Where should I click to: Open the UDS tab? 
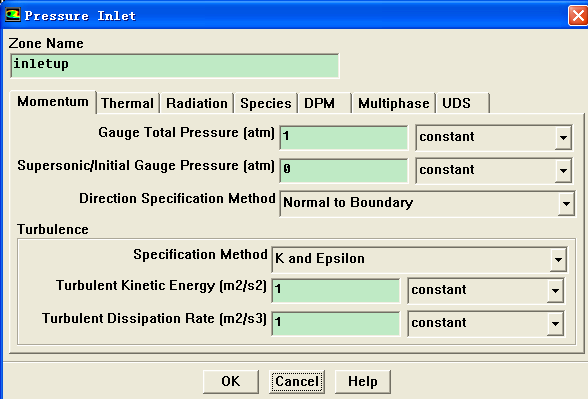[x=463, y=103]
